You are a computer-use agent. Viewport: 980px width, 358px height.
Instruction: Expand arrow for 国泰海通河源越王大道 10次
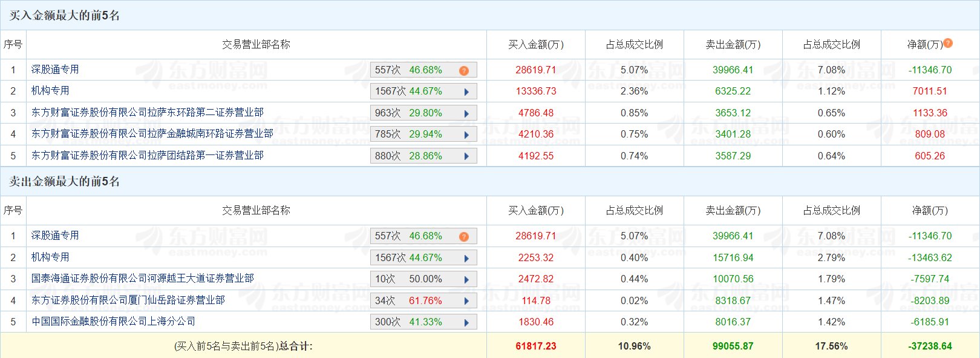(x=466, y=279)
